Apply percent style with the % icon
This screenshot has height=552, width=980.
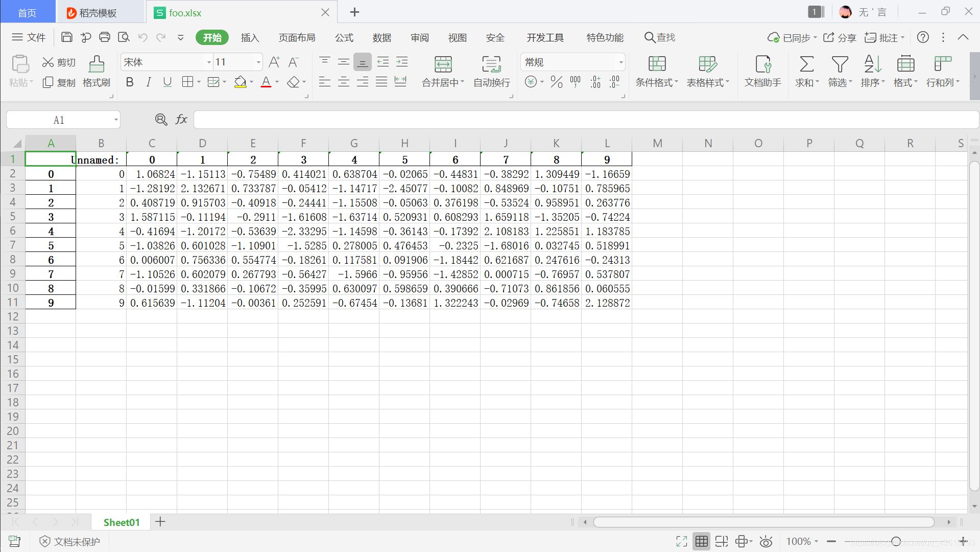(557, 82)
